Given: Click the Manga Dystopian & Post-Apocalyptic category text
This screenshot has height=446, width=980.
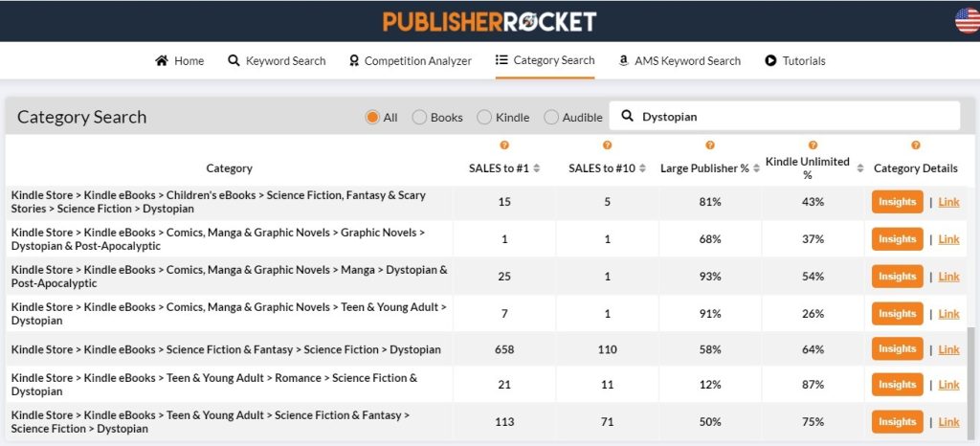Looking at the screenshot, I should click(x=229, y=276).
